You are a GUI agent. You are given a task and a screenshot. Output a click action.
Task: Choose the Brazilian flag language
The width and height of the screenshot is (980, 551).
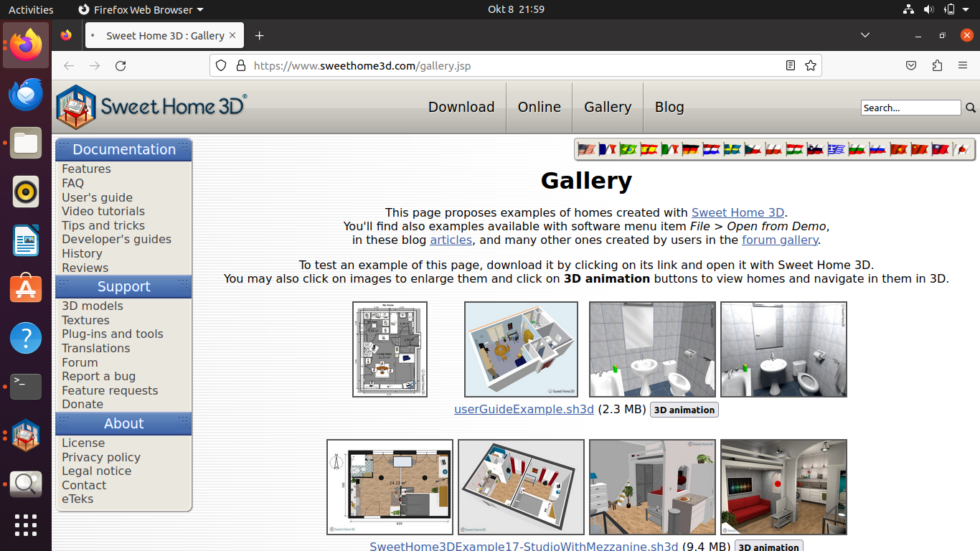628,150
